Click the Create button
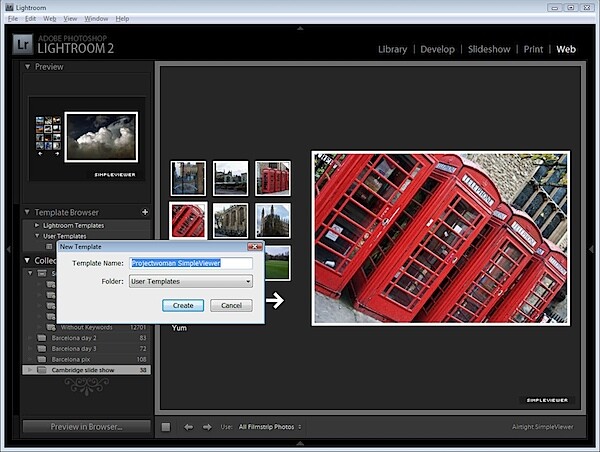Screen dimensions: 600x452 (x=183, y=305)
